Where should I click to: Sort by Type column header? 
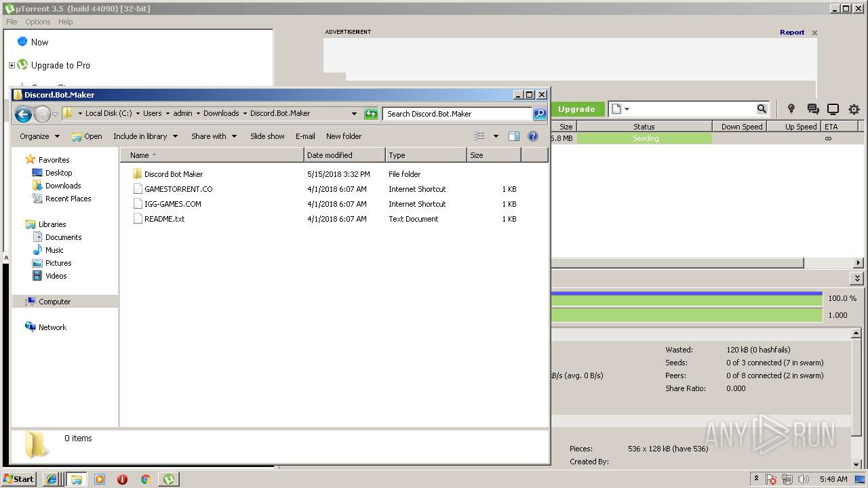[x=426, y=155]
